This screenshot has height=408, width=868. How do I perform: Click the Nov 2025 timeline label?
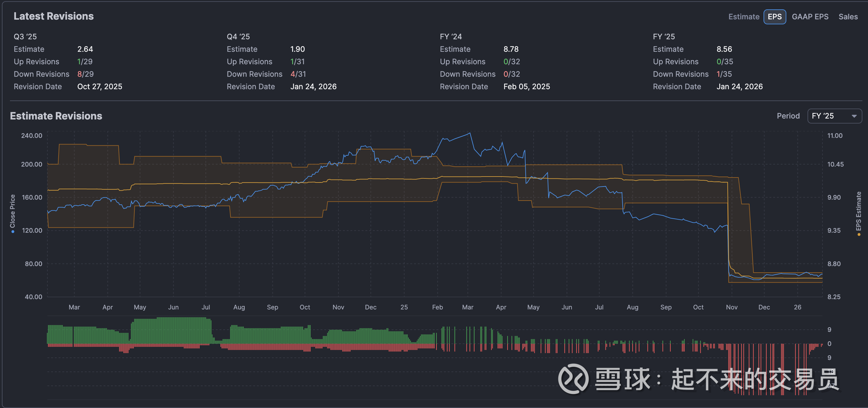pos(731,307)
